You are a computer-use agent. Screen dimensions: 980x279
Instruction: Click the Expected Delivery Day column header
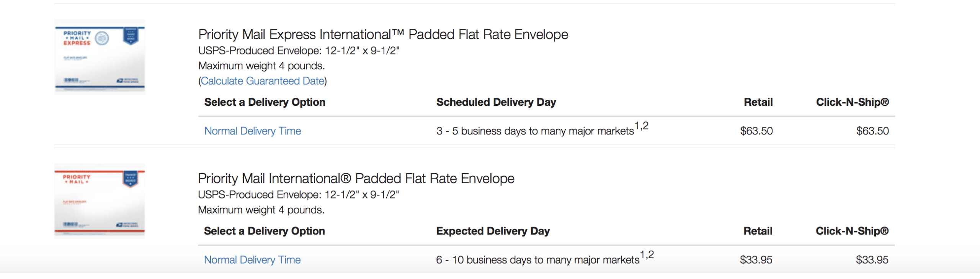[493, 231]
